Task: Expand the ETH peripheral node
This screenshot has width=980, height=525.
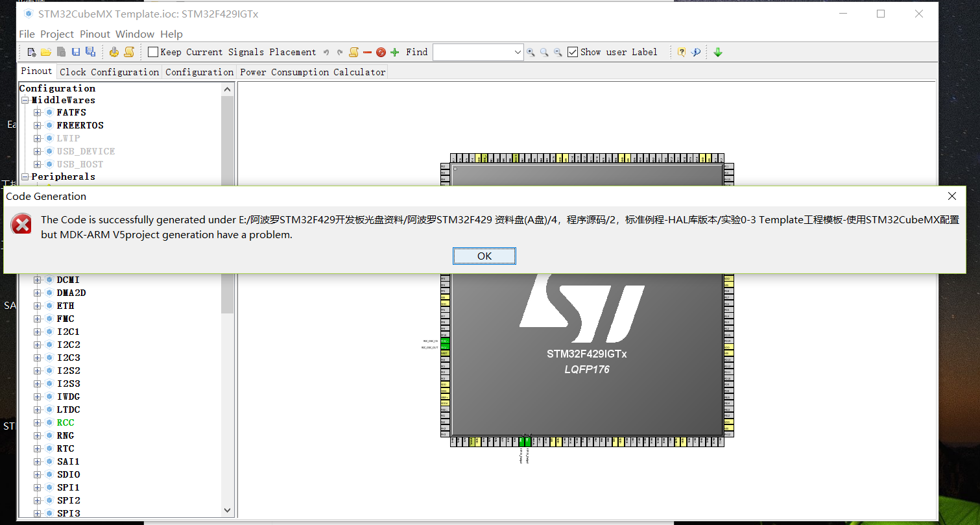Action: pyautogui.click(x=37, y=306)
